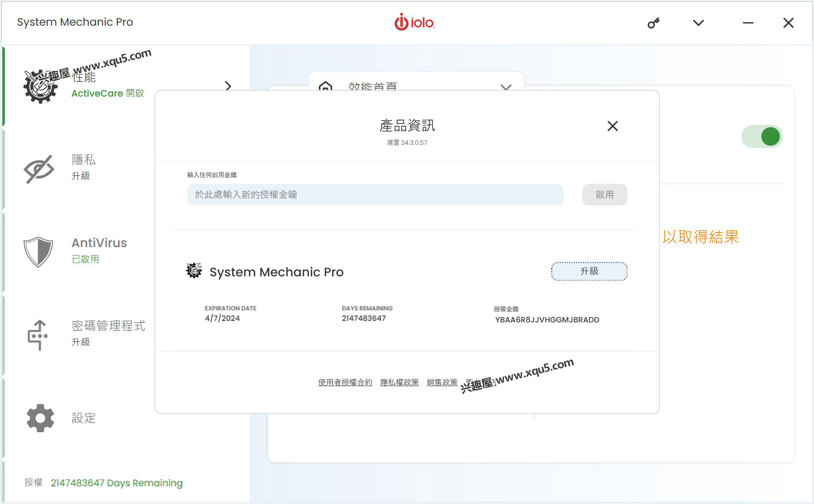
Task: Click the 升級 label under 密碼管理程式
Action: (81, 342)
